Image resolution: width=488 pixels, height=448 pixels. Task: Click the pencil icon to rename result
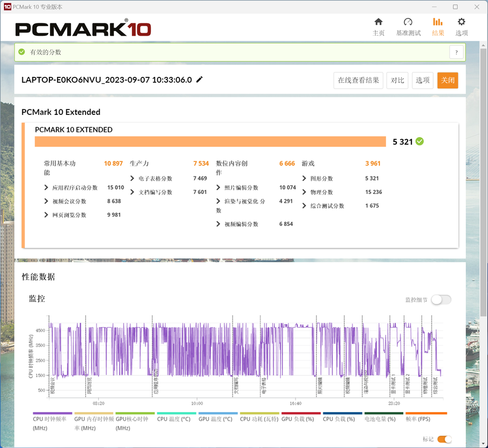pyautogui.click(x=199, y=80)
